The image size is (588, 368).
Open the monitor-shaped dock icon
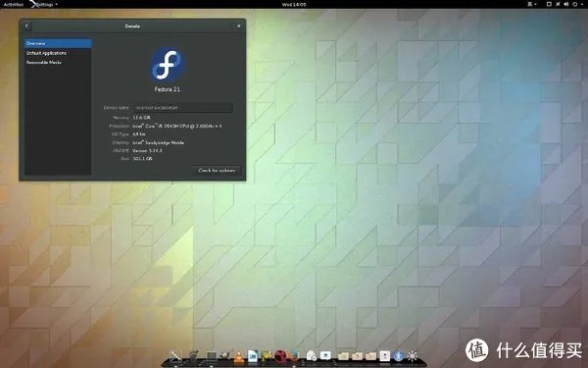click(x=212, y=355)
